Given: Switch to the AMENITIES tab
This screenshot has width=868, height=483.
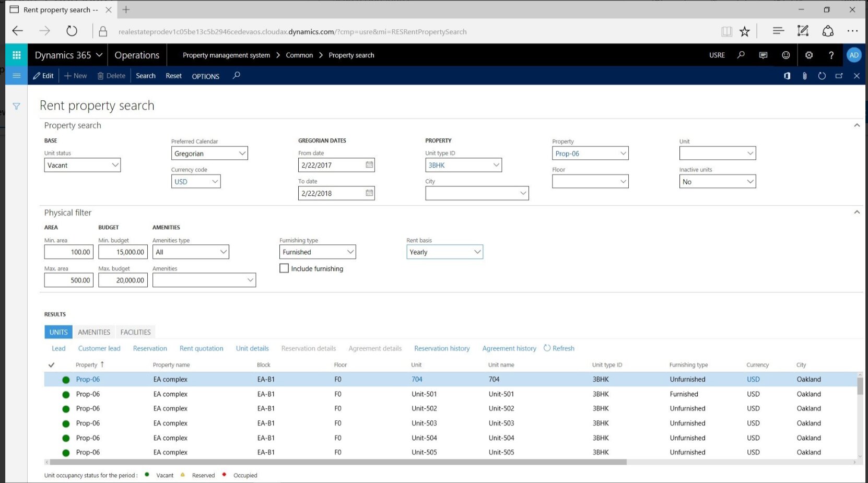Looking at the screenshot, I should coord(94,332).
